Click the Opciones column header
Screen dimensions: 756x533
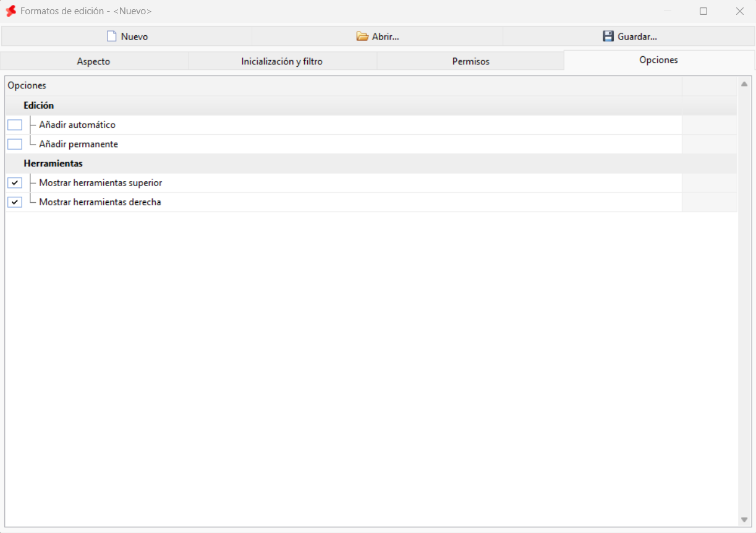pos(344,85)
